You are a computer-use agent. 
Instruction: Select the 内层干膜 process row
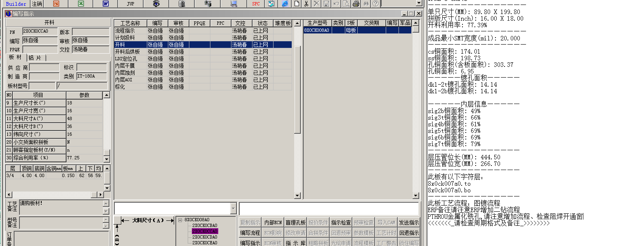tap(203, 66)
